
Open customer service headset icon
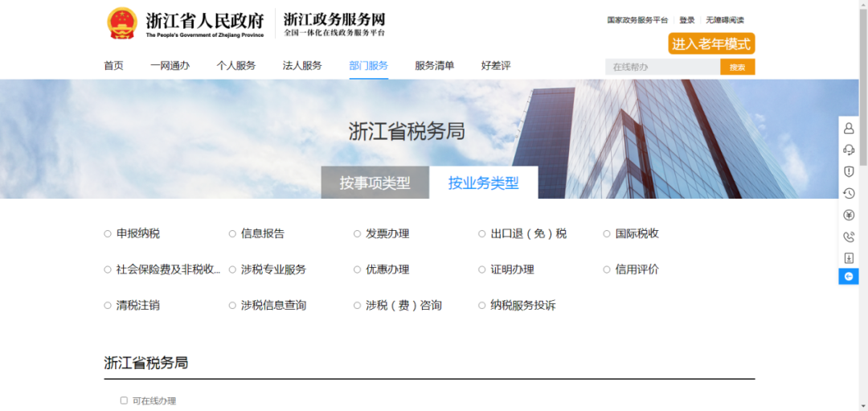click(849, 150)
